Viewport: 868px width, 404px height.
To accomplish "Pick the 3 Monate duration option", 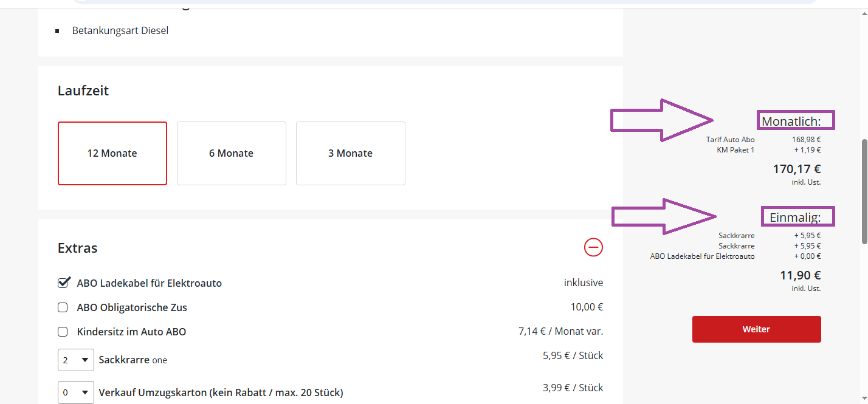I will pyautogui.click(x=350, y=153).
